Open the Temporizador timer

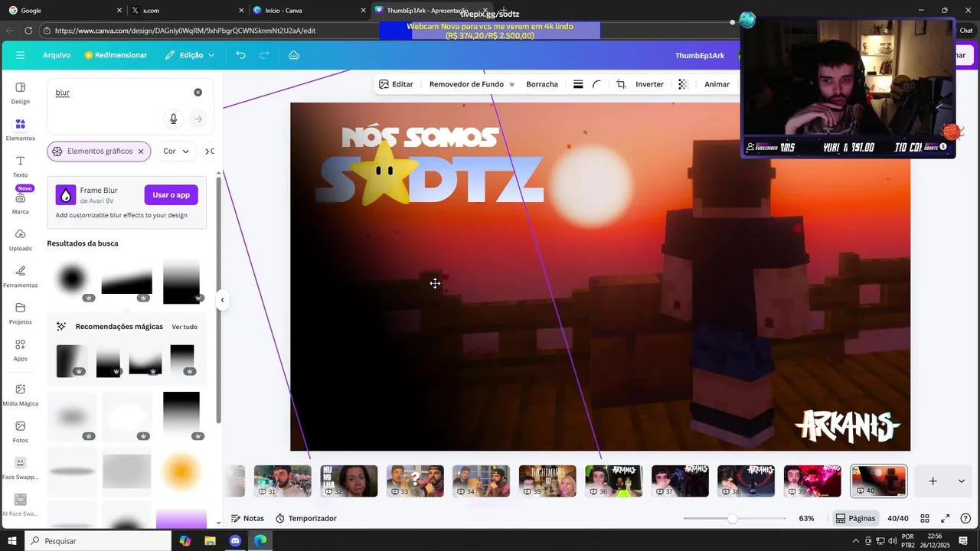pos(305,518)
